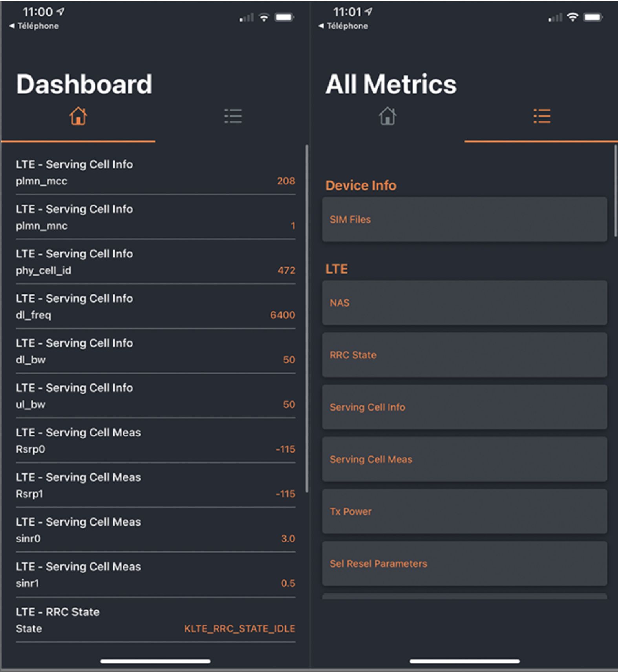Tap back arrow to Téléphone on All Metrics screen

point(343,26)
